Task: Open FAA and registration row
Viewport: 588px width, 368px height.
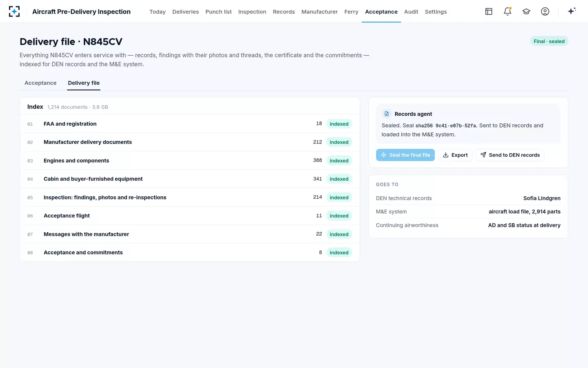Action: (190, 124)
